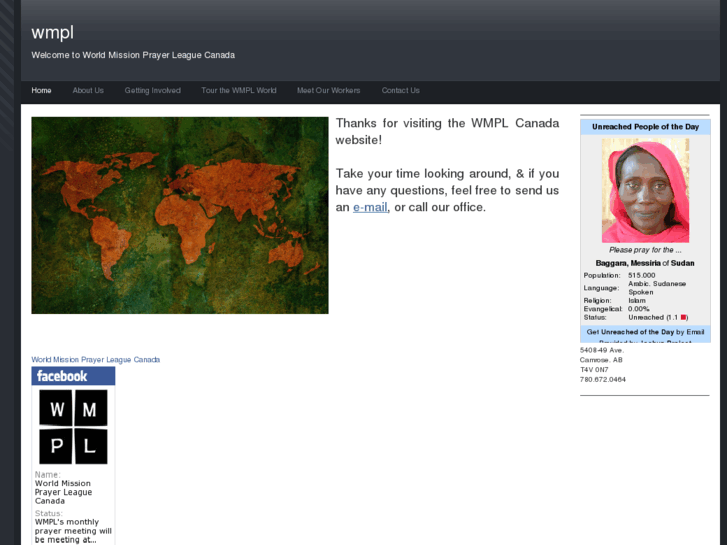727x545 pixels.
Task: Open Baggara, Messiria people group link
Action: click(628, 263)
